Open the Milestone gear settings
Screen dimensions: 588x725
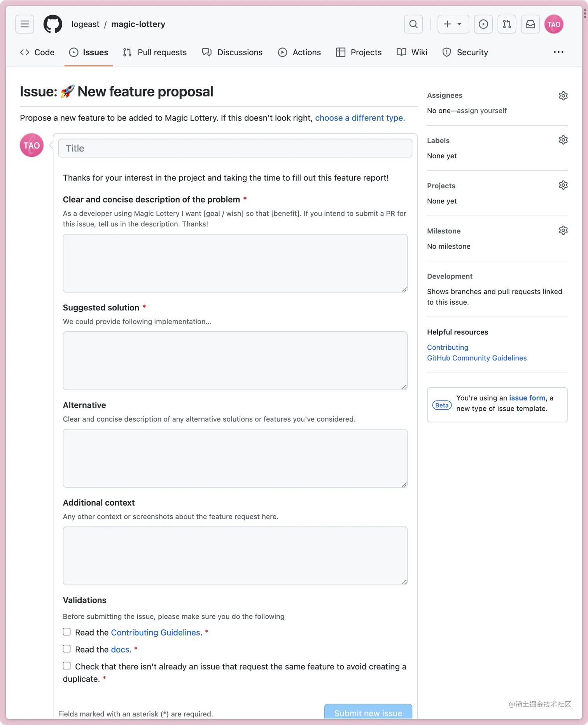[x=563, y=231]
